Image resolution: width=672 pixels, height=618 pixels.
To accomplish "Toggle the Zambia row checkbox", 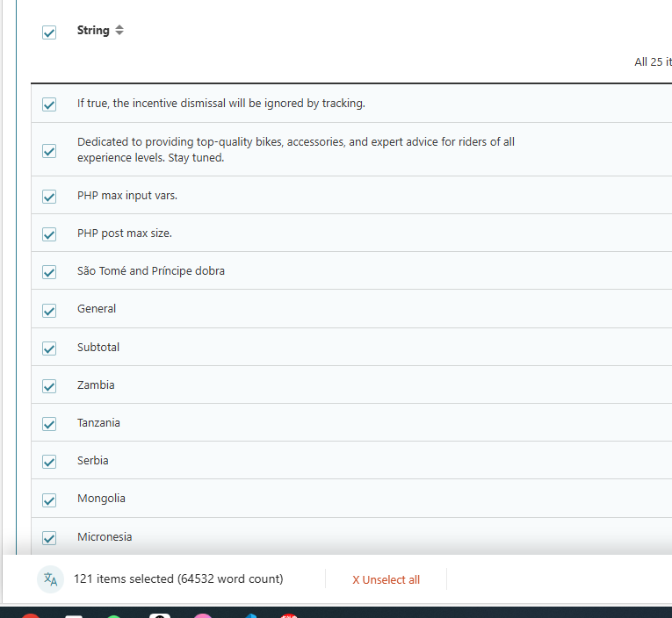I will [x=49, y=386].
